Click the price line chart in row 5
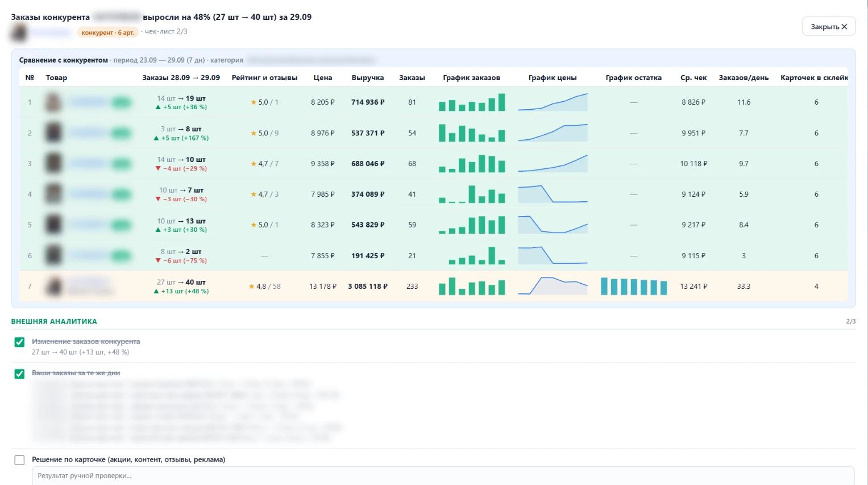Viewport: 868px width, 485px height. (x=553, y=225)
